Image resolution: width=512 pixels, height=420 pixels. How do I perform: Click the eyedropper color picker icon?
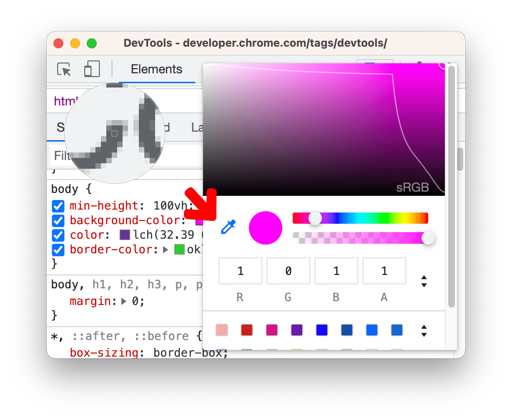point(228,227)
